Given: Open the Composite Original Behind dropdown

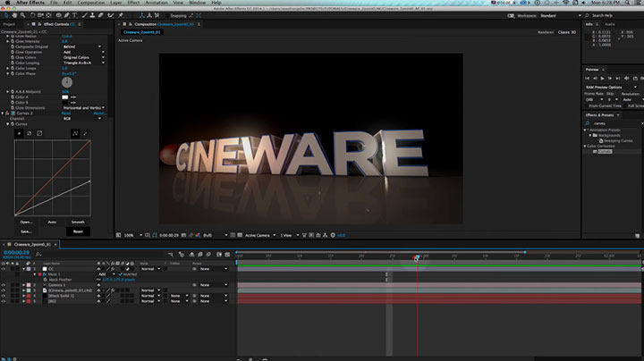Looking at the screenshot, I should point(81,46).
